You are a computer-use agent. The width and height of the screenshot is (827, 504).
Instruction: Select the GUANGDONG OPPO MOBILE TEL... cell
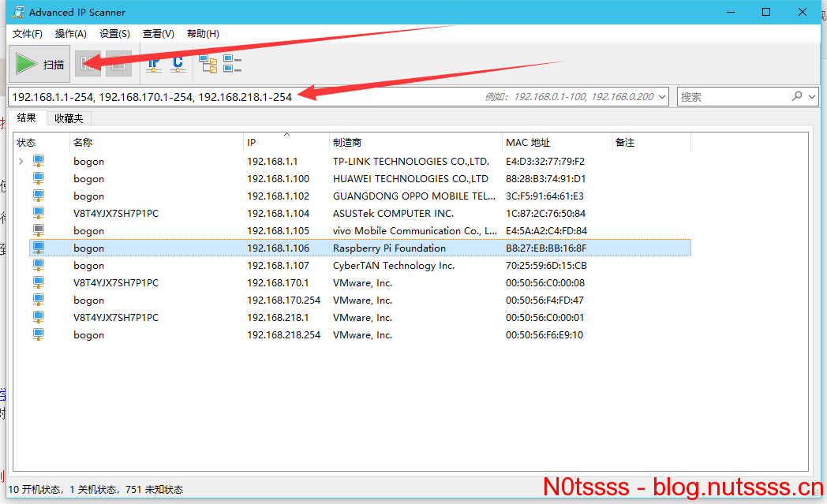[414, 196]
